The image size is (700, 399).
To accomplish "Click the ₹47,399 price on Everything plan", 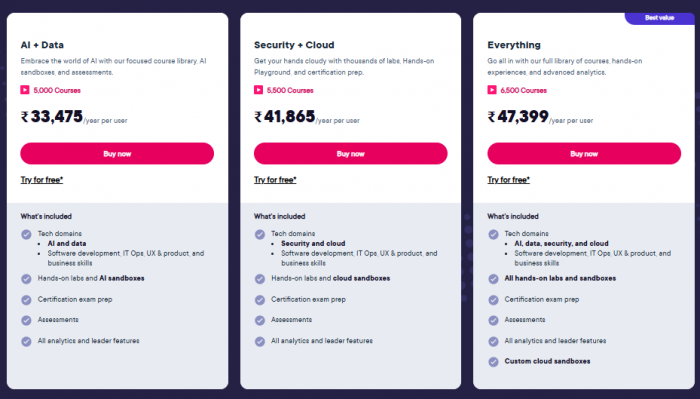I will 518,117.
